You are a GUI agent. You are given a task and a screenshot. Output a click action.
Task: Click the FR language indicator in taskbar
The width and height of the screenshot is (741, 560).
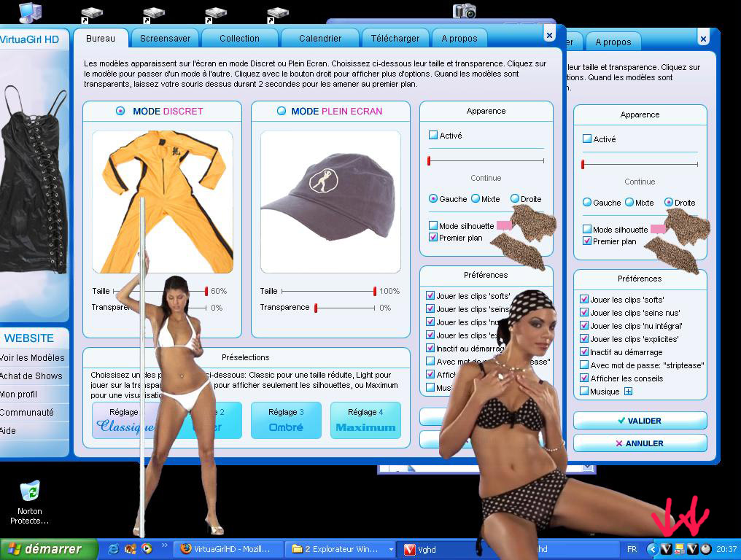[632, 549]
